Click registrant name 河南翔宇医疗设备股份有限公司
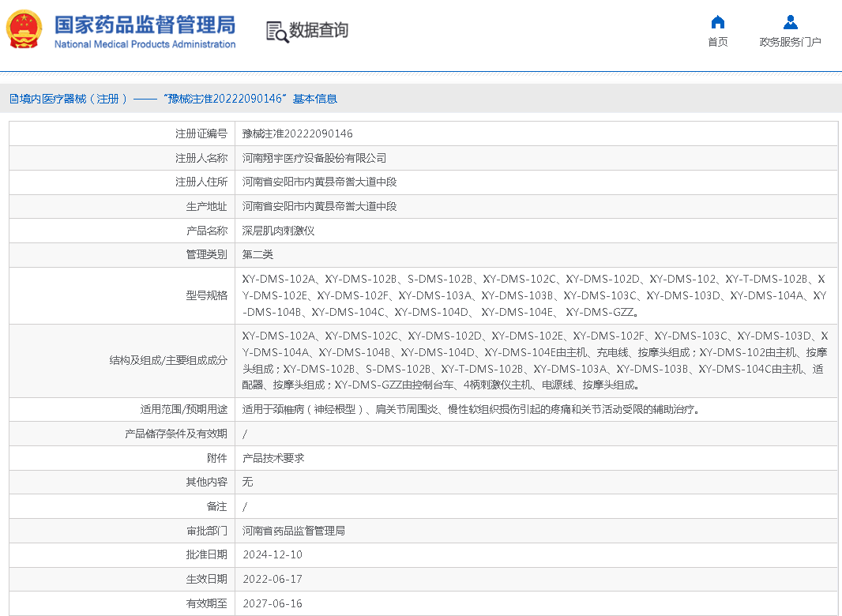This screenshot has width=842, height=616. coord(314,158)
